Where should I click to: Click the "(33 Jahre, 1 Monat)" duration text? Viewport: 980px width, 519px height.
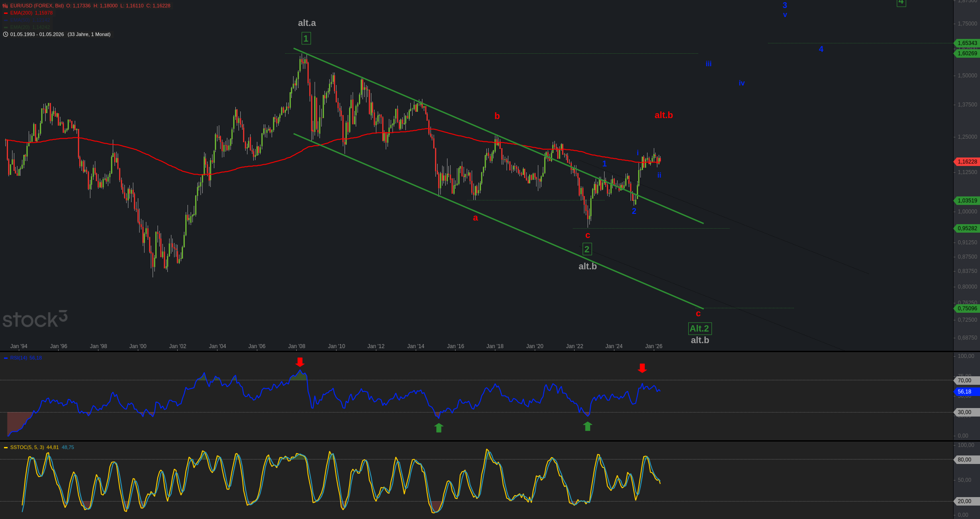89,34
